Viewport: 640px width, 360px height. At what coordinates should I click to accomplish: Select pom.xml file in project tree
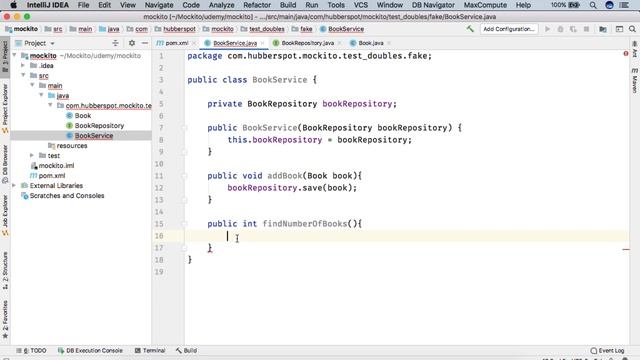click(x=52, y=176)
